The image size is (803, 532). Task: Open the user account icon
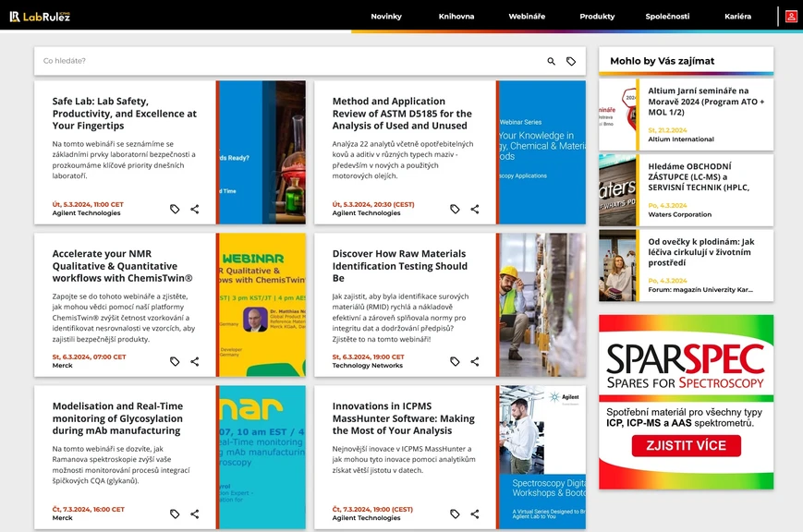(791, 17)
